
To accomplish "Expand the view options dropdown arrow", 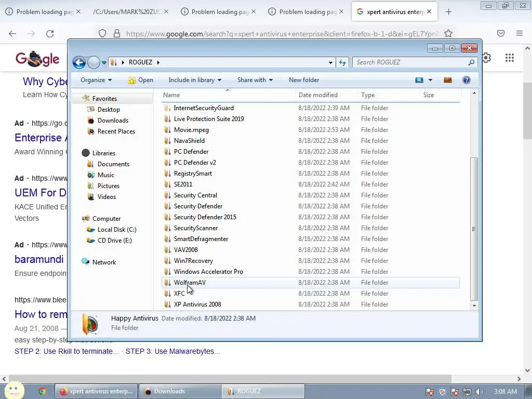I will coord(430,80).
